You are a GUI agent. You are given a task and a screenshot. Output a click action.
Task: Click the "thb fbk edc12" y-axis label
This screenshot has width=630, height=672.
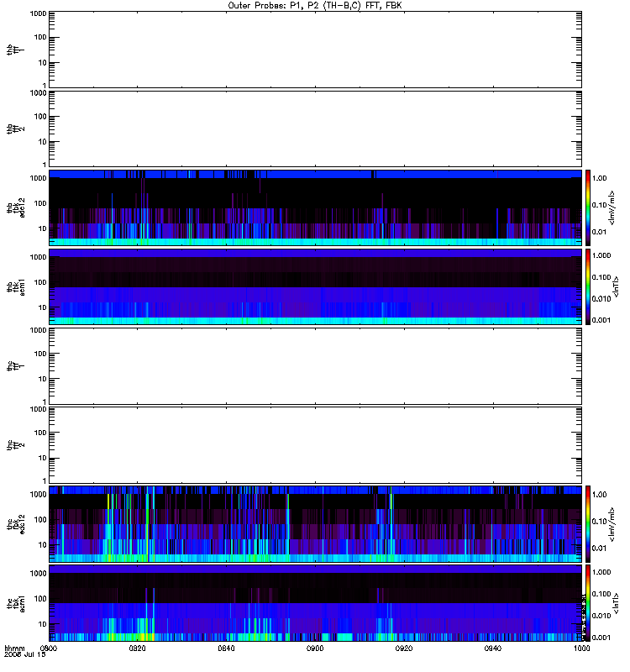[x=16, y=207]
